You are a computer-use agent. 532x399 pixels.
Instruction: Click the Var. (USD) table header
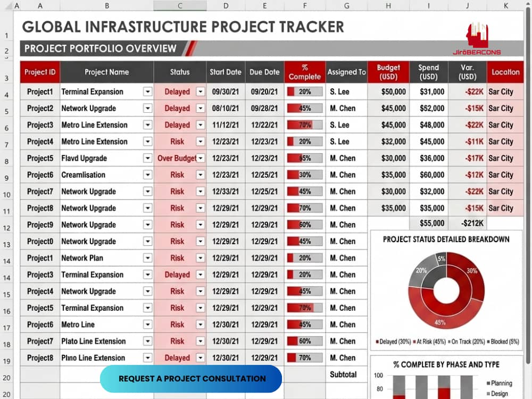468,72
